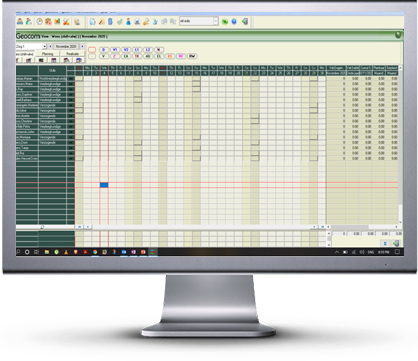
Task: Toggle the N shift code chip
Action: [x=159, y=50]
